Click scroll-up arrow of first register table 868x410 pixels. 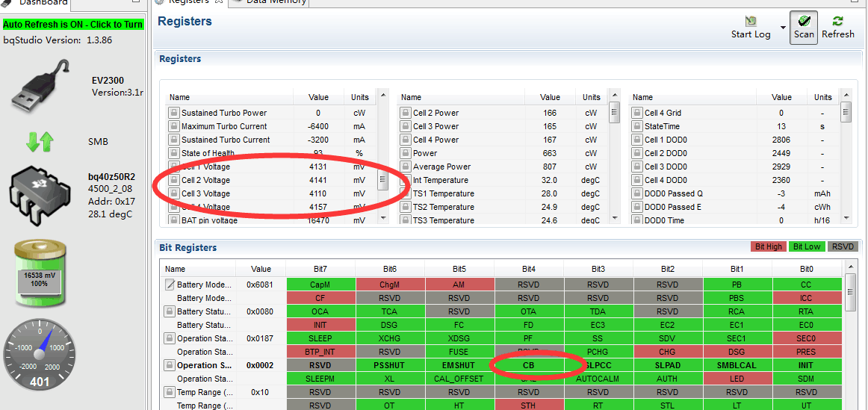click(382, 96)
